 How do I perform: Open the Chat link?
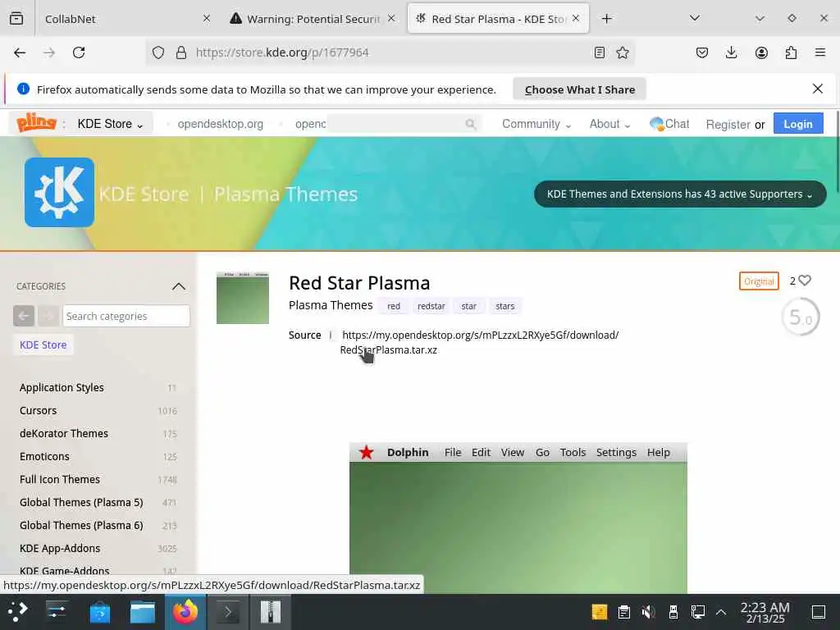[669, 124]
